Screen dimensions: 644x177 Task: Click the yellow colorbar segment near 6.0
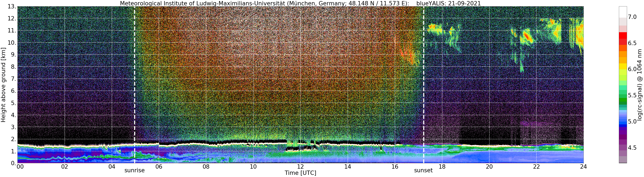pyautogui.click(x=623, y=66)
